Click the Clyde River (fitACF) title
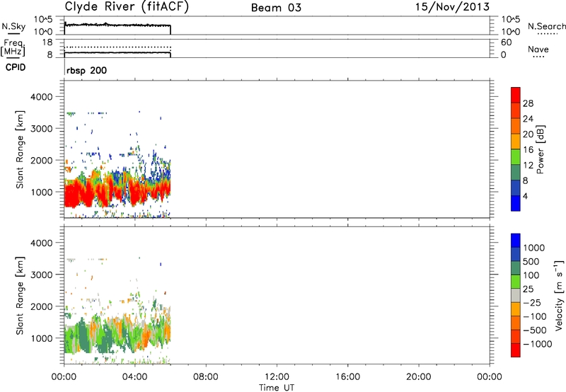Viewport: 566px width, 392px height. click(x=127, y=7)
